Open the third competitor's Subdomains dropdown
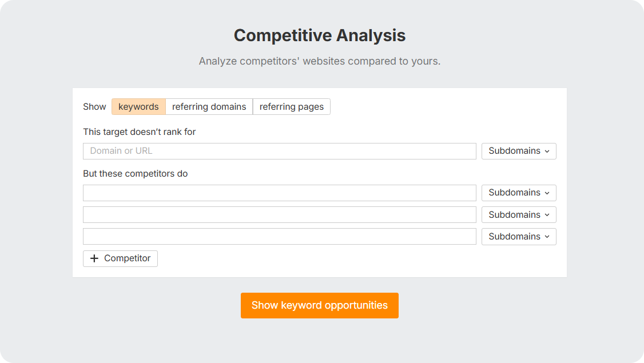Screen dimensions: 644x363 [518, 236]
